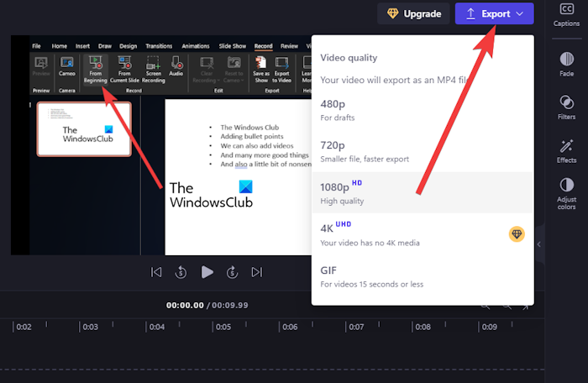Choose 1080p HD high quality
Screen dimensions: 588x383
pos(423,193)
